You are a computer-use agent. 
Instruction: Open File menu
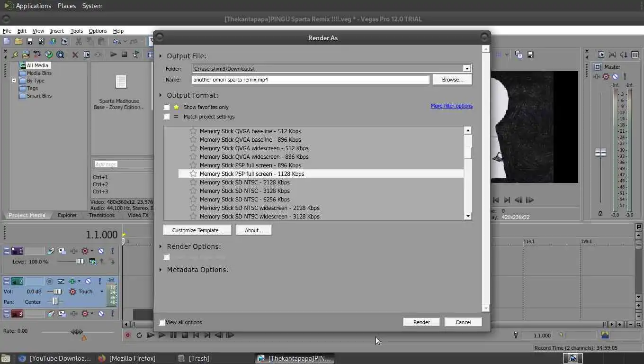[7, 31]
